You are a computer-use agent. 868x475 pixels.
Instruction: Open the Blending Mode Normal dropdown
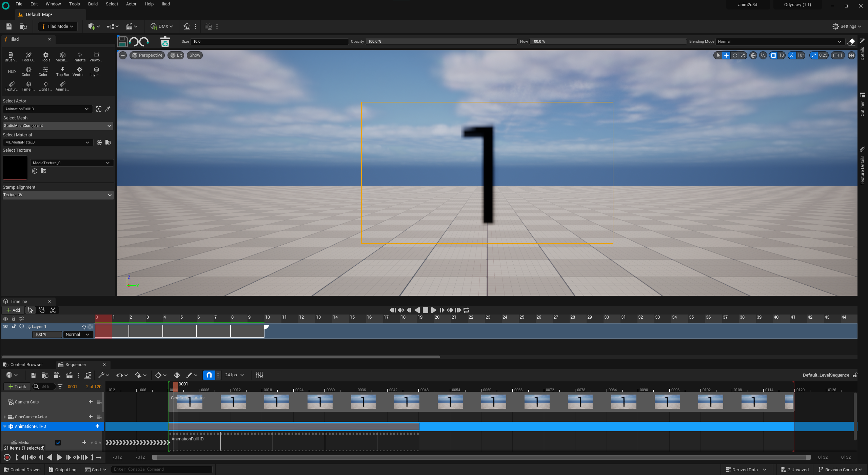pyautogui.click(x=780, y=41)
